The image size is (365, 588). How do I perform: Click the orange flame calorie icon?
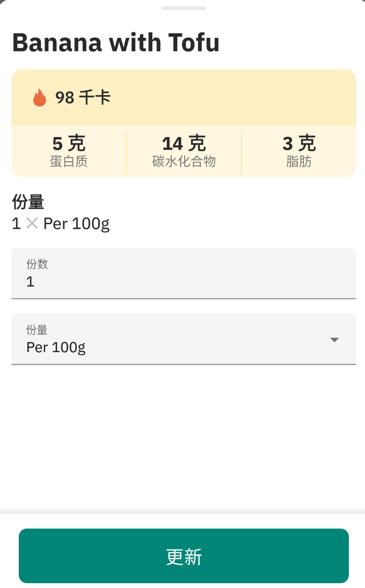point(39,97)
